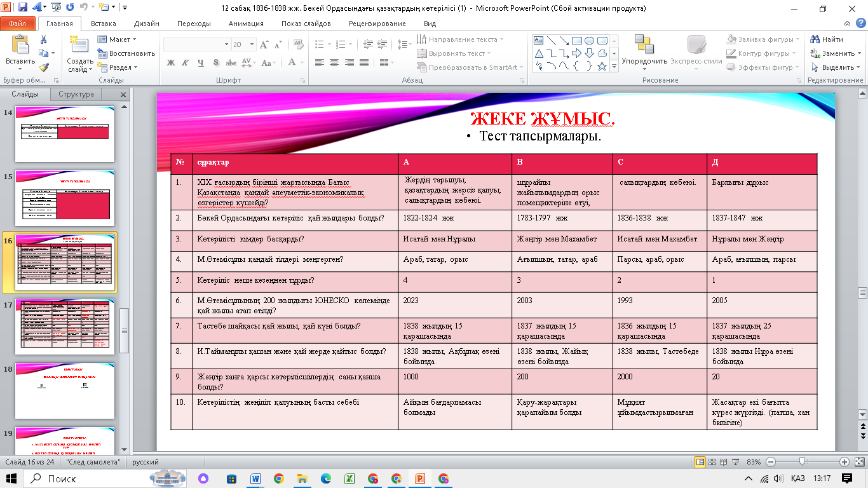Cut selection with the scissors icon

43,39
